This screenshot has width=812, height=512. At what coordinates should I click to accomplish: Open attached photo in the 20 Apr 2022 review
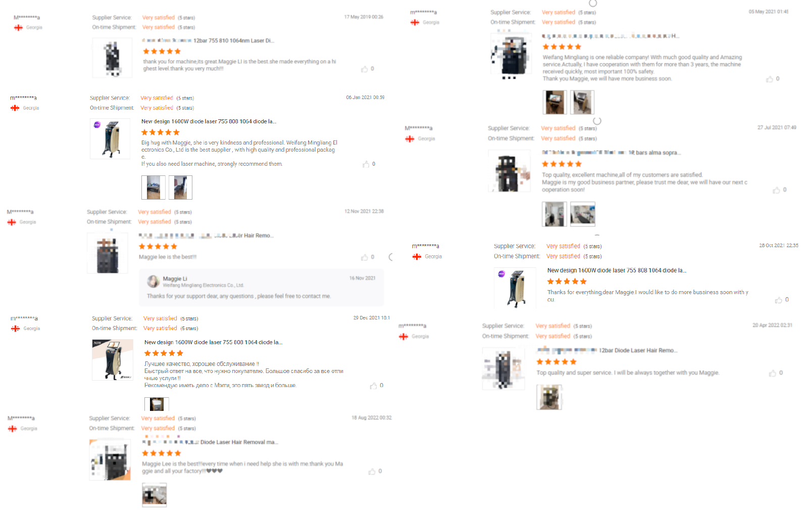pos(549,397)
